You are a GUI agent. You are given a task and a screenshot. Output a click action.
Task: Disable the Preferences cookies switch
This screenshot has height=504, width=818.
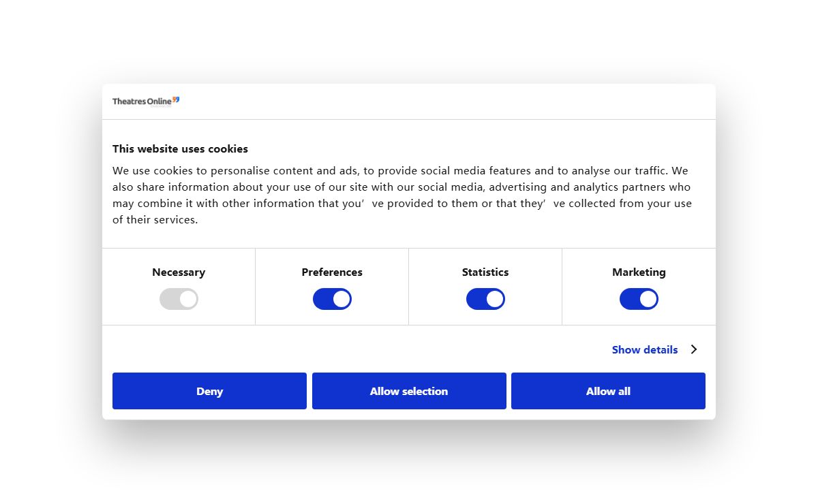point(332,299)
